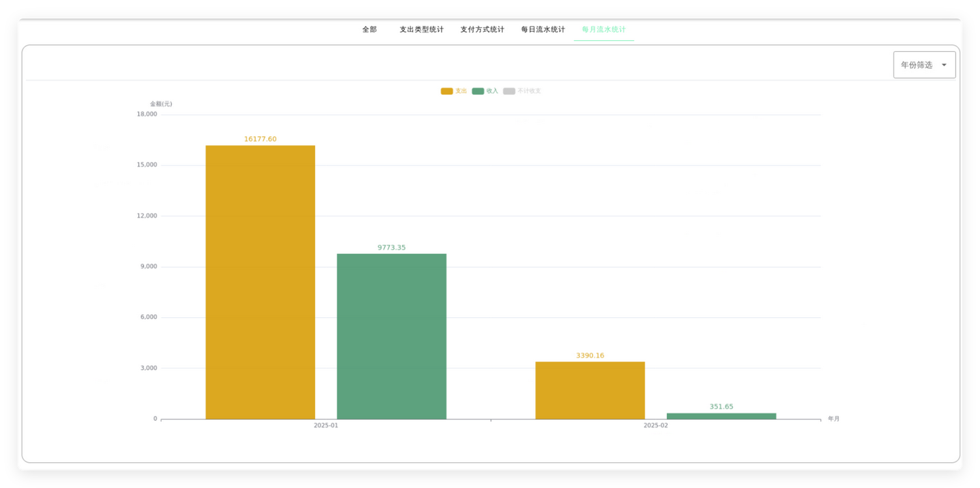Switch to the 支付方式统计 tab

[483, 29]
